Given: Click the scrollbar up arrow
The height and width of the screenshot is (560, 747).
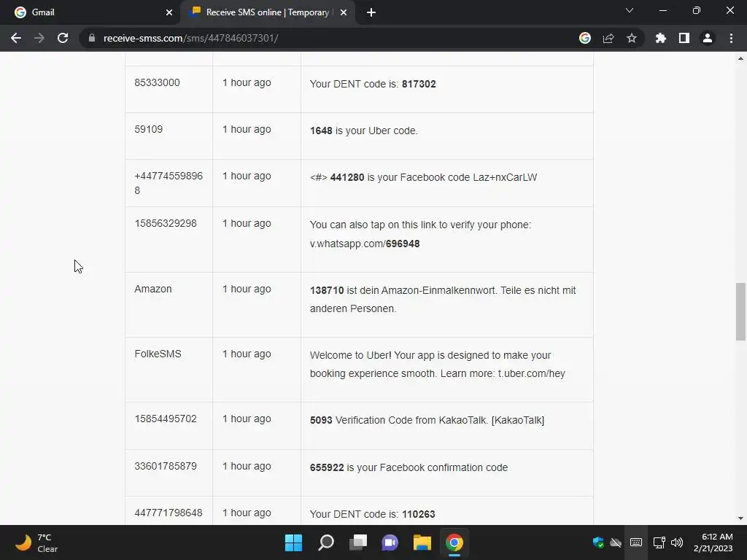Looking at the screenshot, I should click(740, 58).
